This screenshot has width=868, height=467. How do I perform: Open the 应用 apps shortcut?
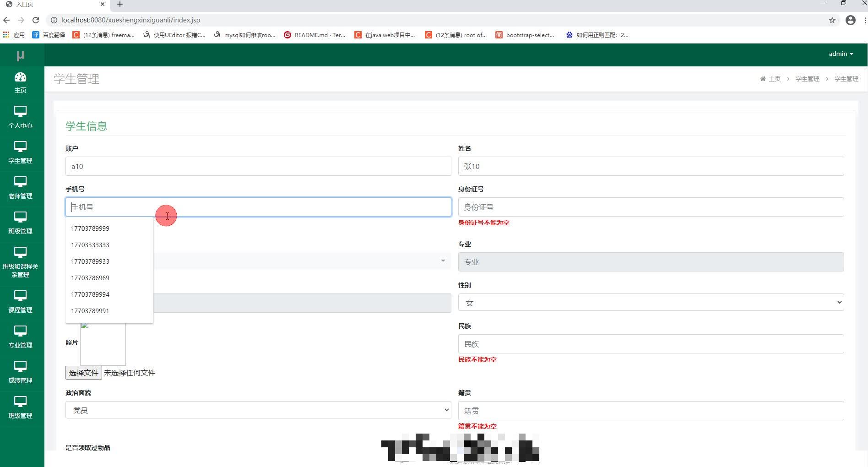pyautogui.click(x=14, y=35)
